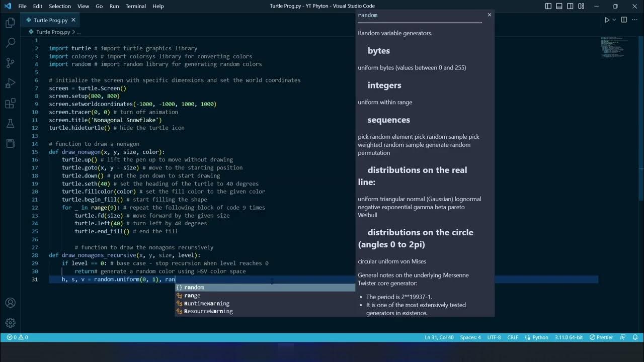Open the Explorer view in activity bar
This screenshot has width=644, height=362.
[10, 23]
